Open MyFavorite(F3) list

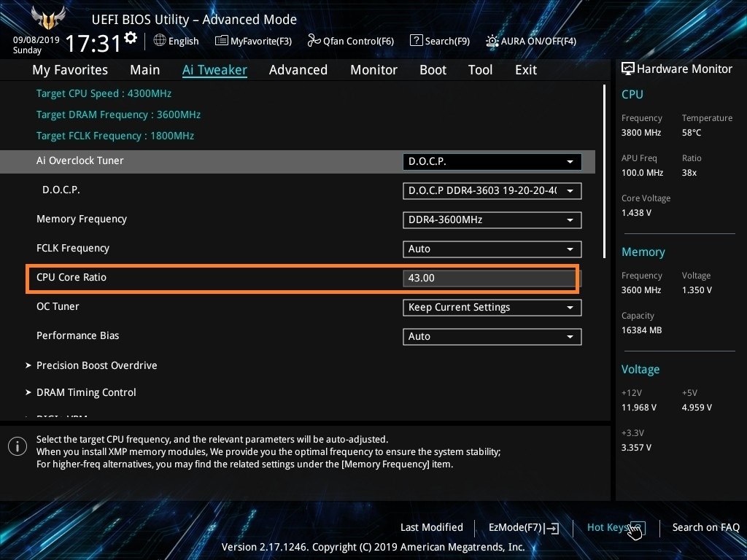pyautogui.click(x=253, y=41)
